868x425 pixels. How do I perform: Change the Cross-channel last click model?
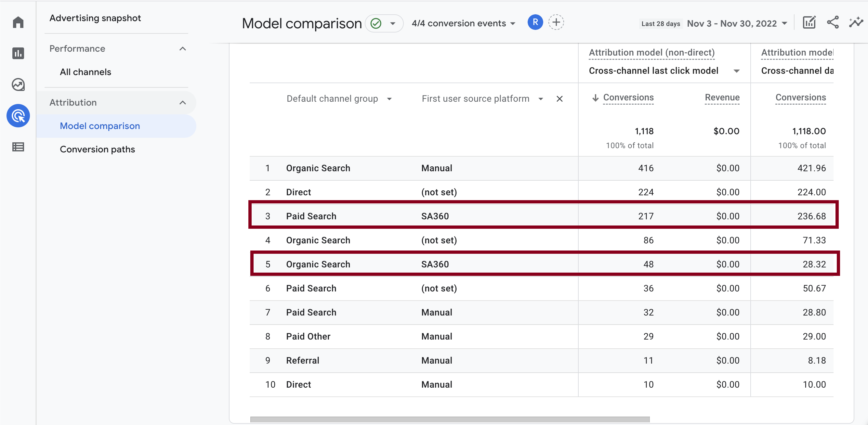[664, 71]
